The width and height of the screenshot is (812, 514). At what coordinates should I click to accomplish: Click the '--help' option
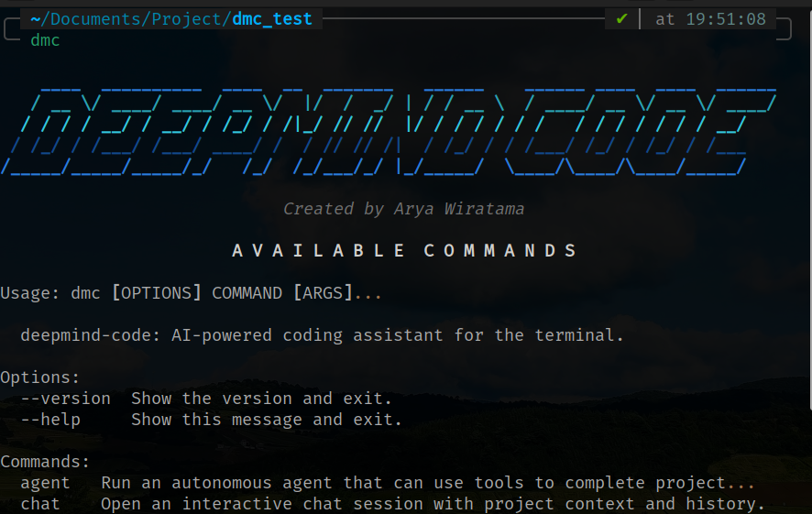(x=50, y=420)
